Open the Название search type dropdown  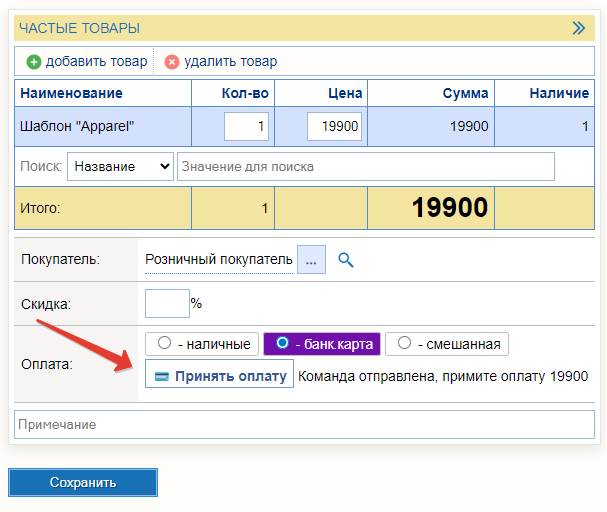click(120, 166)
